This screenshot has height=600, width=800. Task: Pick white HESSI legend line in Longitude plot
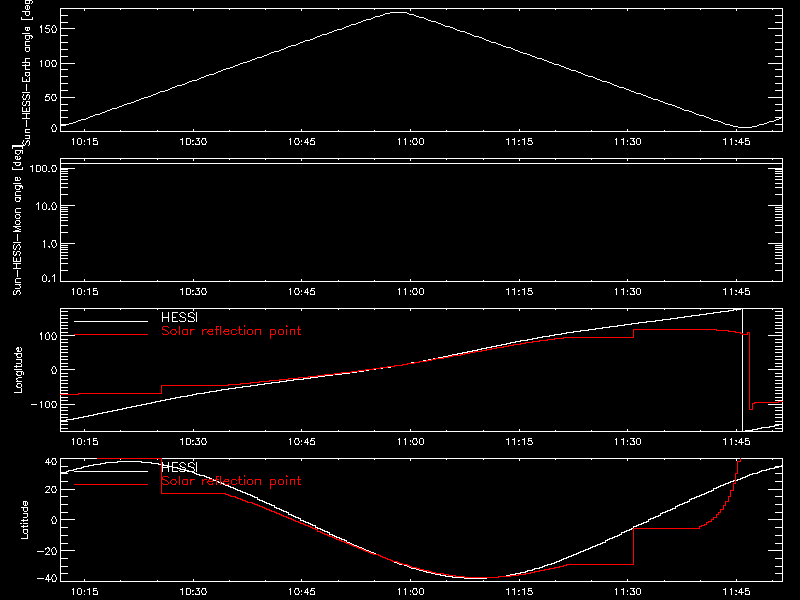tap(111, 321)
